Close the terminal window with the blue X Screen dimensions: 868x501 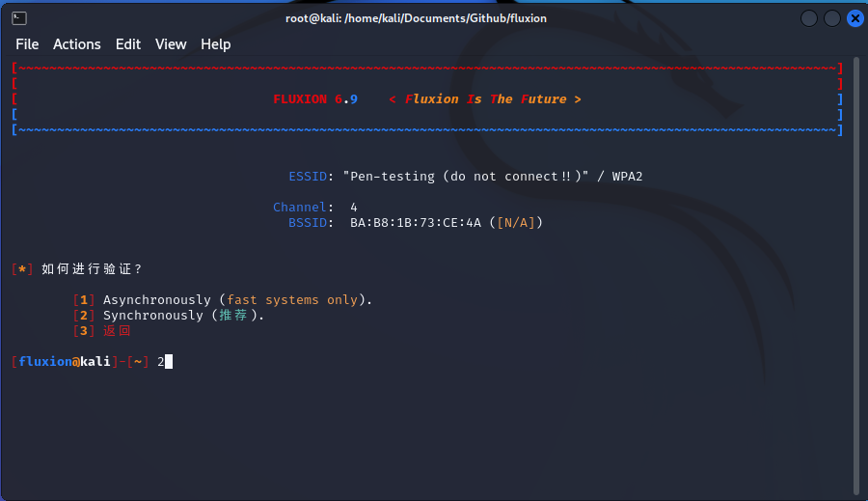(x=855, y=18)
